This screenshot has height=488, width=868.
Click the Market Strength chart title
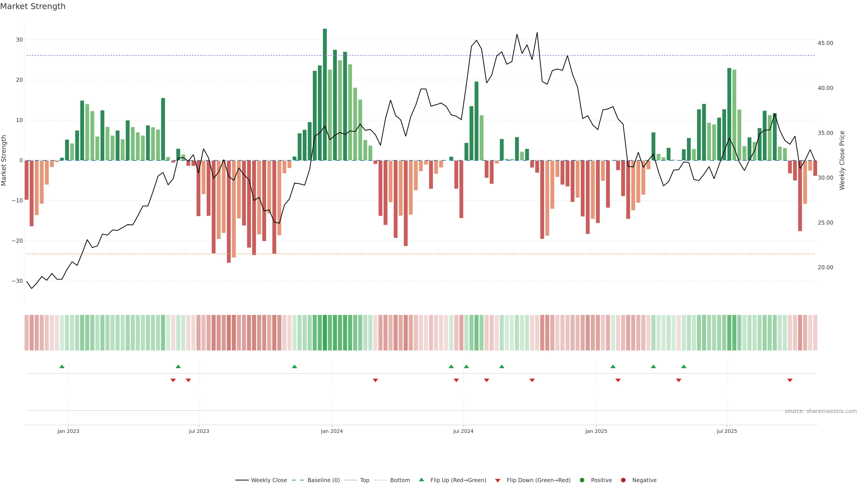coord(33,6)
